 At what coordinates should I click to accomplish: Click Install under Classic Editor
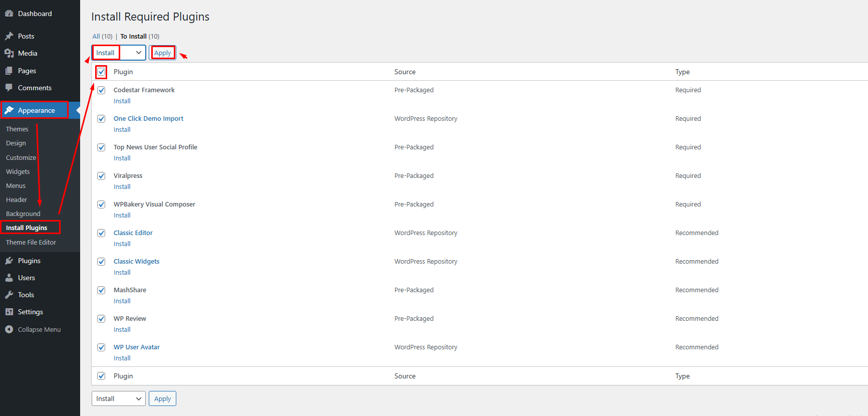(x=122, y=244)
